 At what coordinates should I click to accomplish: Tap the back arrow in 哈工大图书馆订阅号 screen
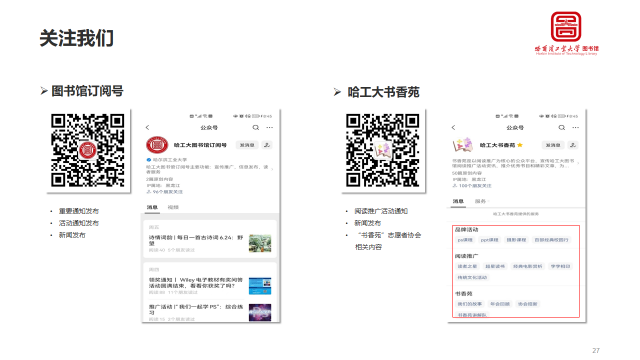tap(148, 128)
